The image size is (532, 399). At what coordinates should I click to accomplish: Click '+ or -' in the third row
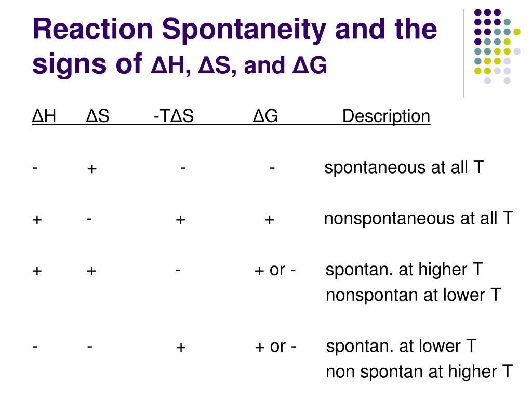click(275, 270)
